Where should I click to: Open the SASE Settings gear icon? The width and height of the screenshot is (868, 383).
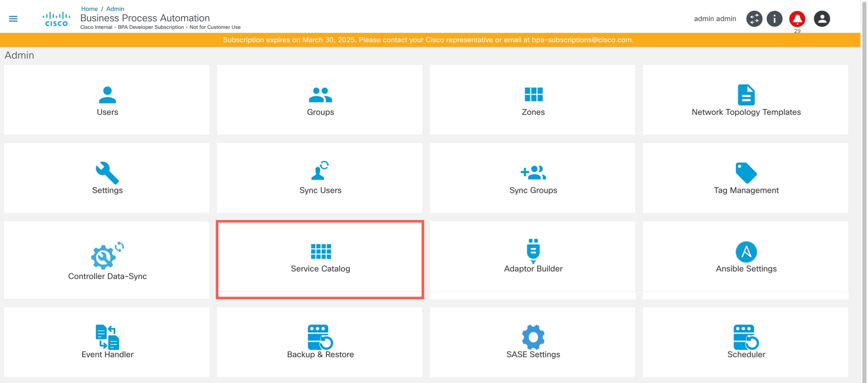[533, 337]
